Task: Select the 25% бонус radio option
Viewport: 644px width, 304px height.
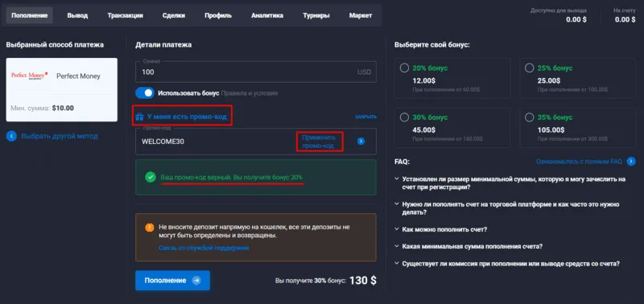Action: 530,68
